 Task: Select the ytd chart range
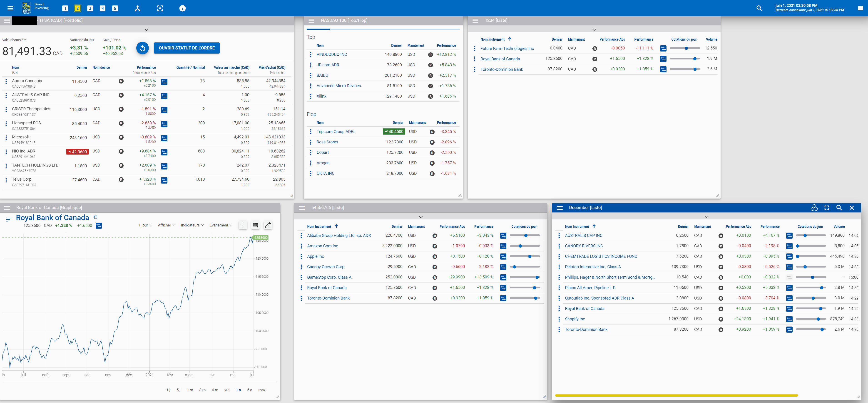click(x=227, y=390)
